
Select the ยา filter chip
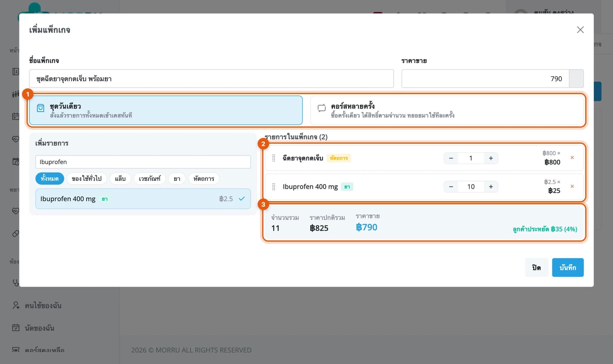177,179
